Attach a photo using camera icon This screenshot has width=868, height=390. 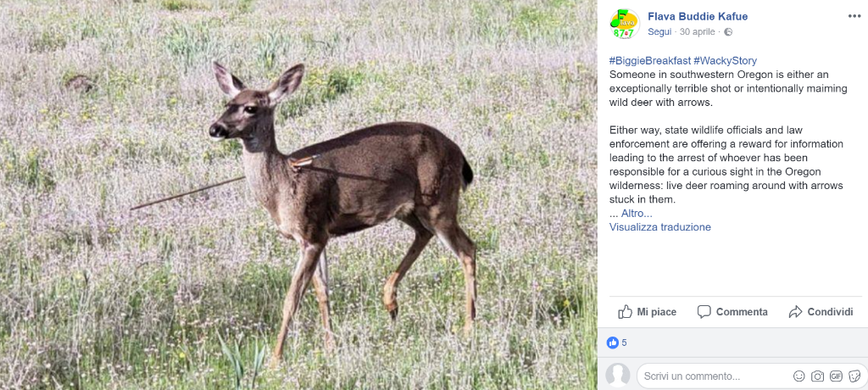point(817,376)
